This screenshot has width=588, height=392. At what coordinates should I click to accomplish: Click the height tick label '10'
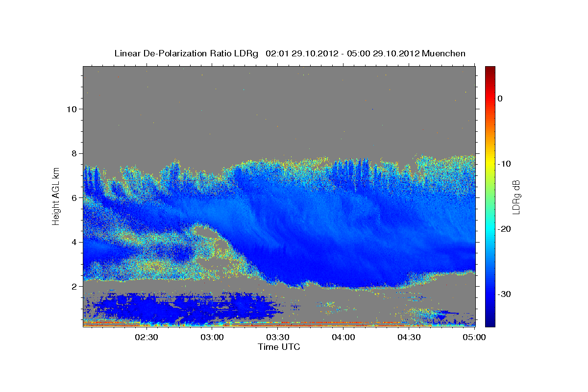71,109
